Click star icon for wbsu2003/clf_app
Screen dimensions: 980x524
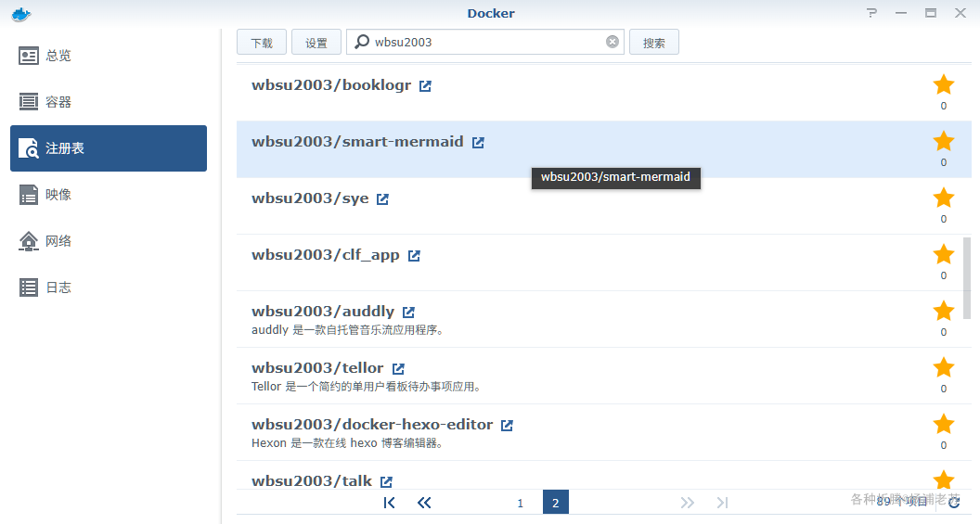click(x=943, y=254)
